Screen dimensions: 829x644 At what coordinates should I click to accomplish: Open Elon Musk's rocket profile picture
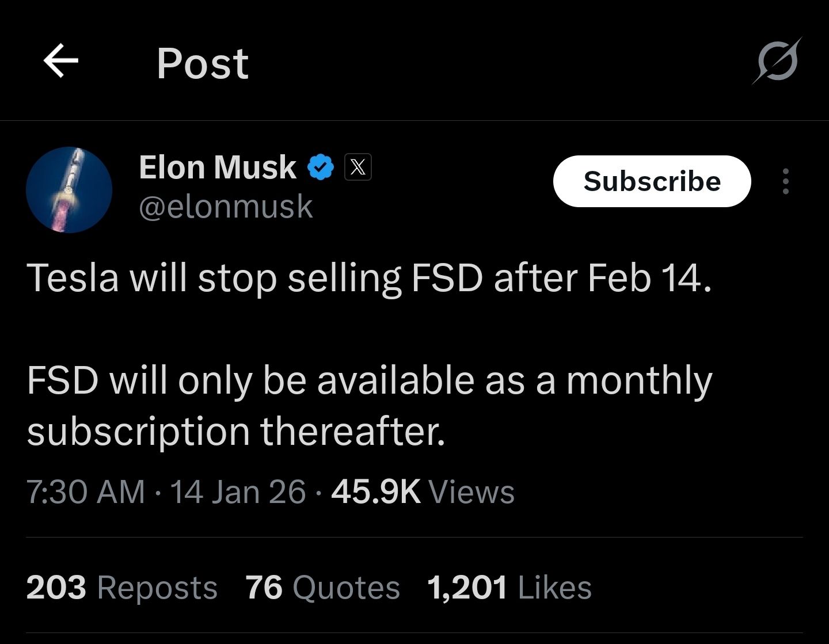coord(69,189)
